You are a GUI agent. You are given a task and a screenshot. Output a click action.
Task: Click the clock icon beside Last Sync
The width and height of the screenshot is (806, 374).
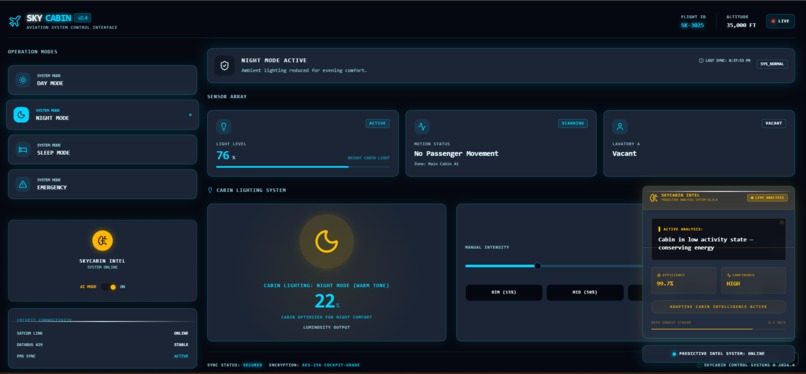pos(701,61)
